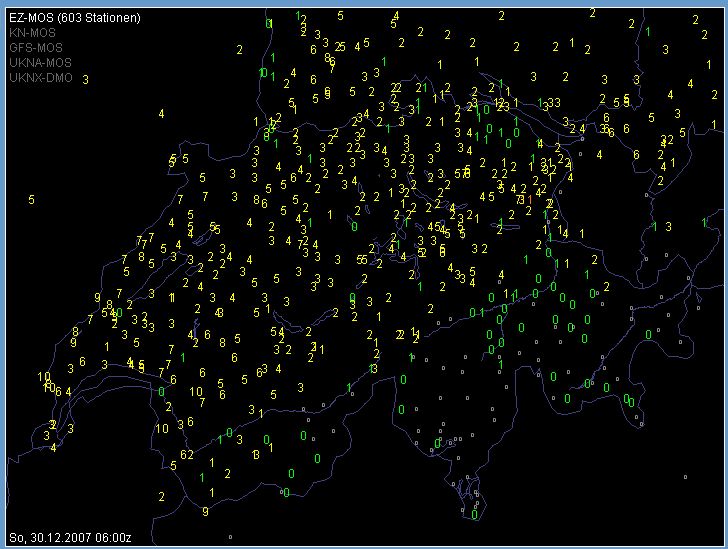
Task: Click the lone 2 in the lower-left corner
Action: pyautogui.click(x=161, y=496)
